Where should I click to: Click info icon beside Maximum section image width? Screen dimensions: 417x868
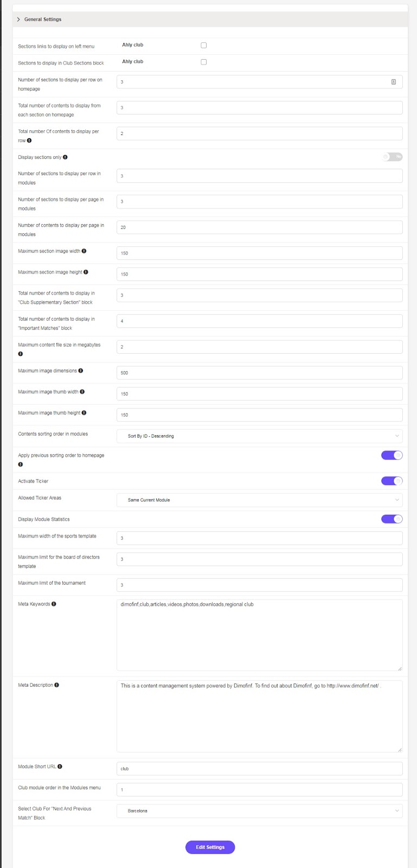point(84,251)
